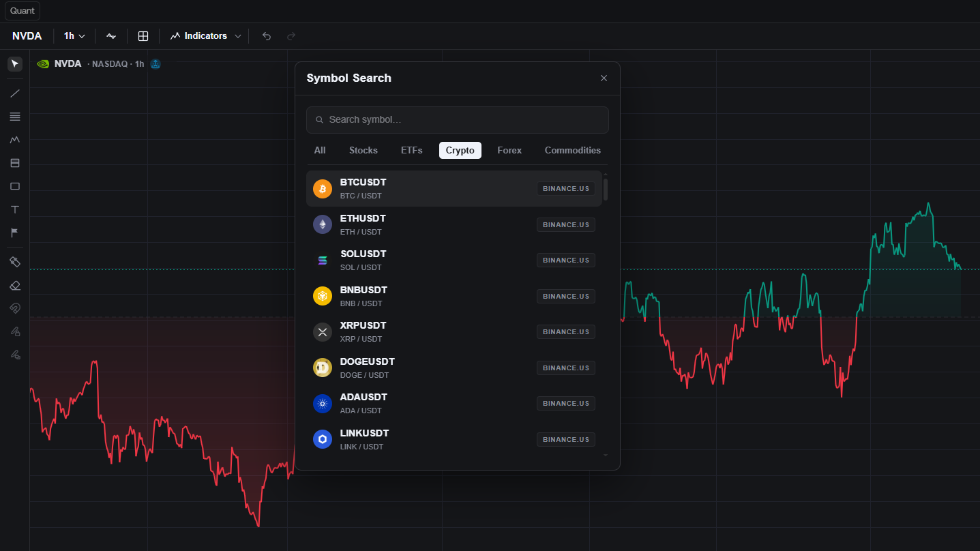The width and height of the screenshot is (980, 551).
Task: Click the Solana coin icon
Action: point(323,260)
